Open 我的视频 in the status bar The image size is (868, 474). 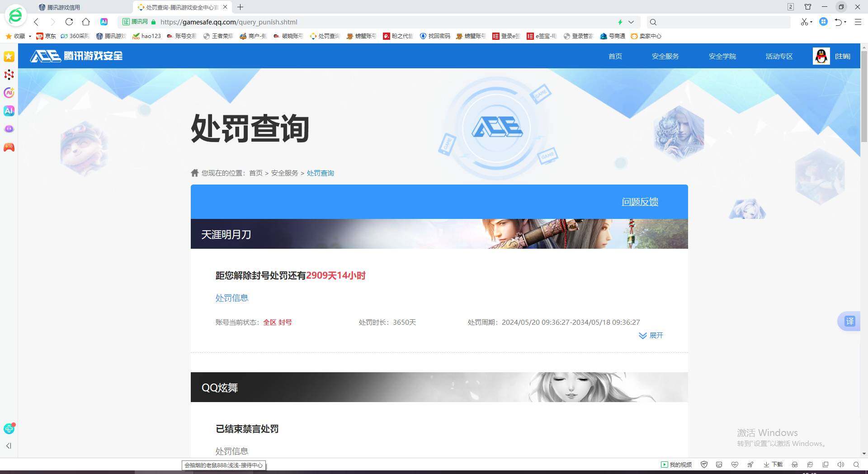[x=676, y=465]
